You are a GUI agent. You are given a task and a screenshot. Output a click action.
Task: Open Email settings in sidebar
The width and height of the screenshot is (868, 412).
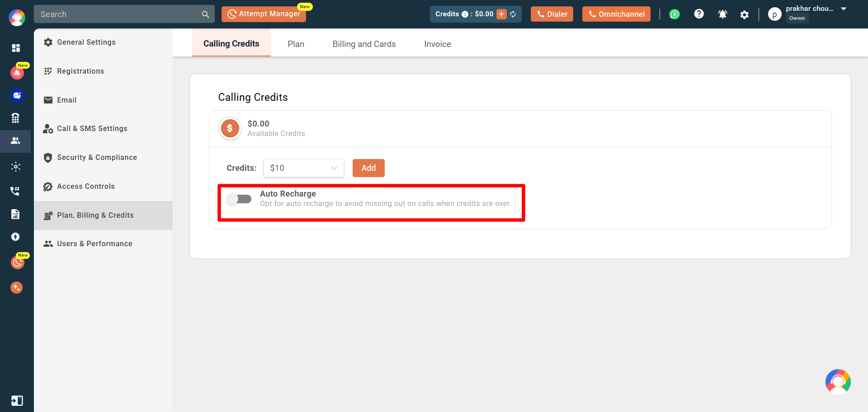[103, 100]
